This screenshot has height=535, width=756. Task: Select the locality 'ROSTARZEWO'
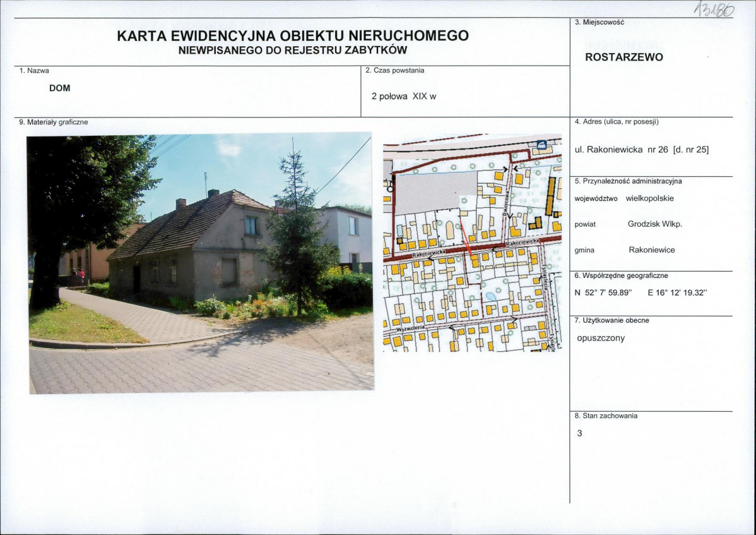(x=624, y=57)
